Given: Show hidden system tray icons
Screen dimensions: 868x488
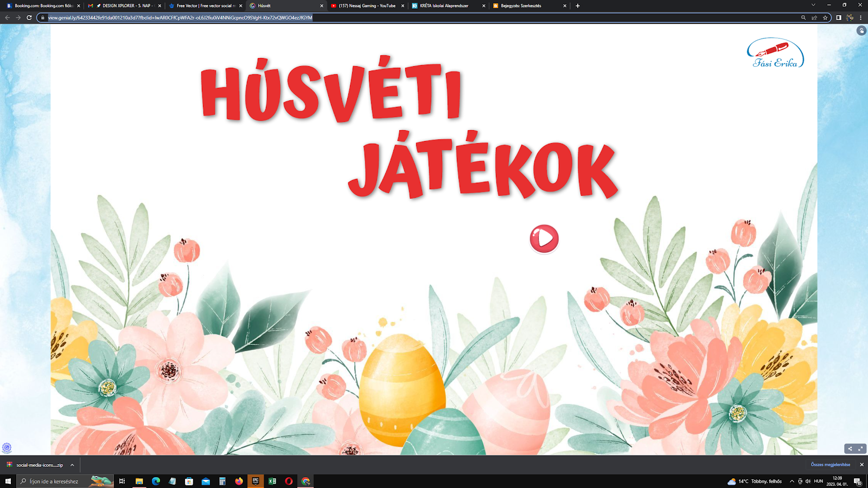Looking at the screenshot, I should click(x=792, y=481).
